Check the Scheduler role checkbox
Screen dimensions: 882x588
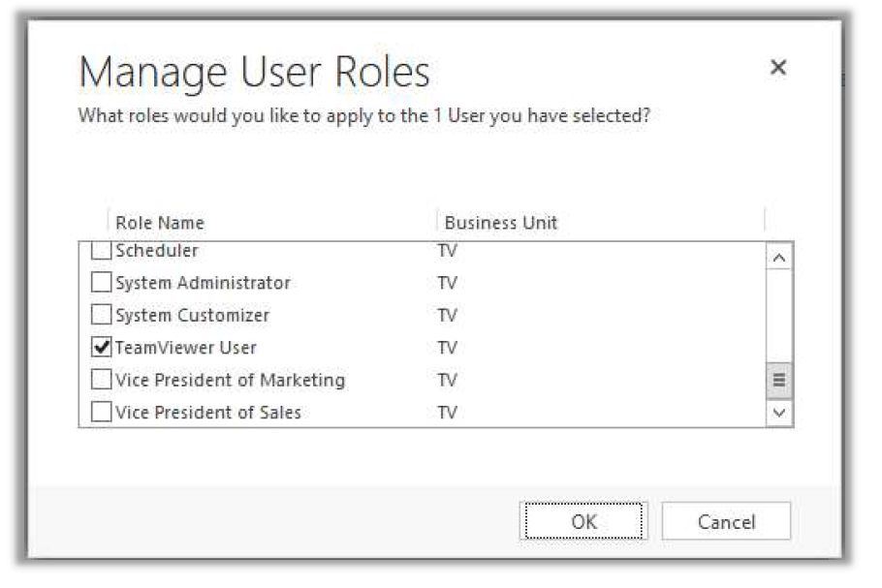(x=101, y=252)
